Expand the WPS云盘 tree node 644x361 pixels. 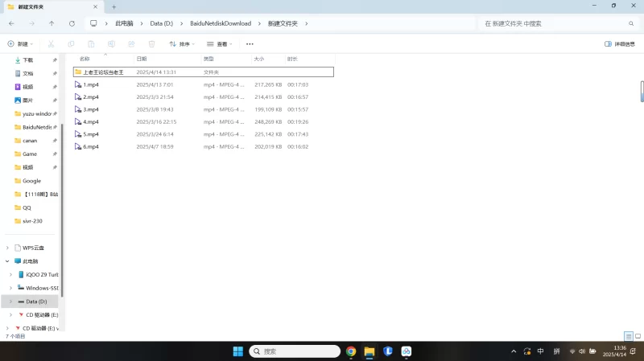click(x=9, y=248)
